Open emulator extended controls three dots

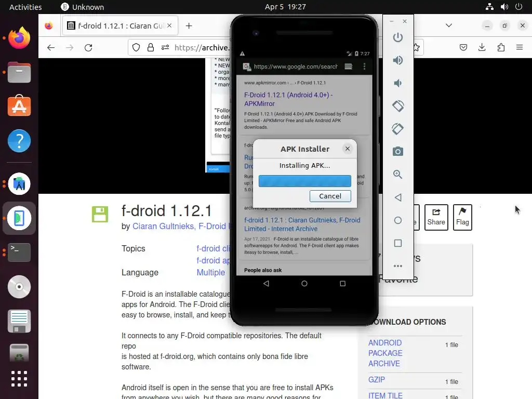398,266
